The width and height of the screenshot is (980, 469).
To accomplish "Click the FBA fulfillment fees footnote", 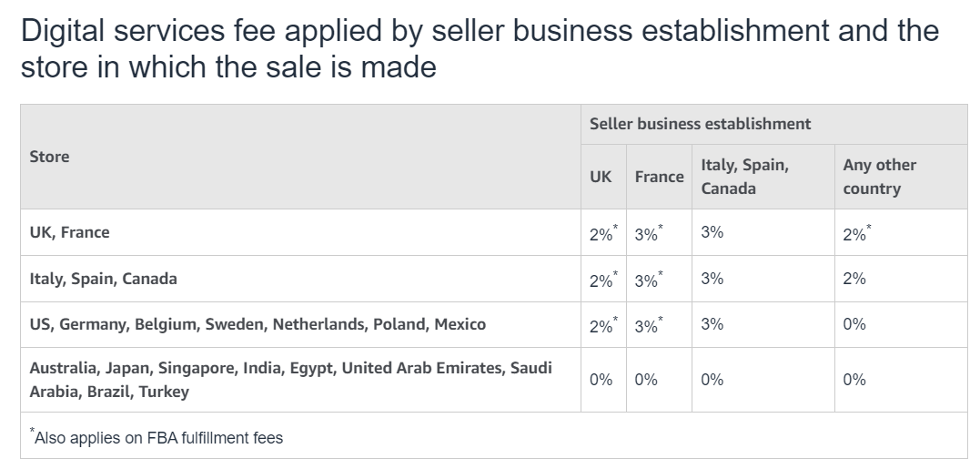I will (158, 438).
